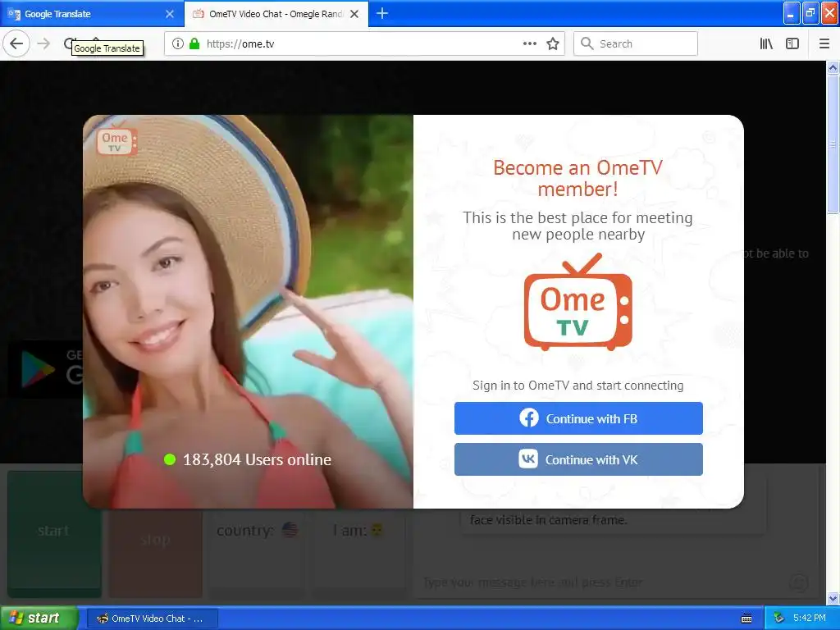Click the system tray icon beside clock

tap(779, 619)
